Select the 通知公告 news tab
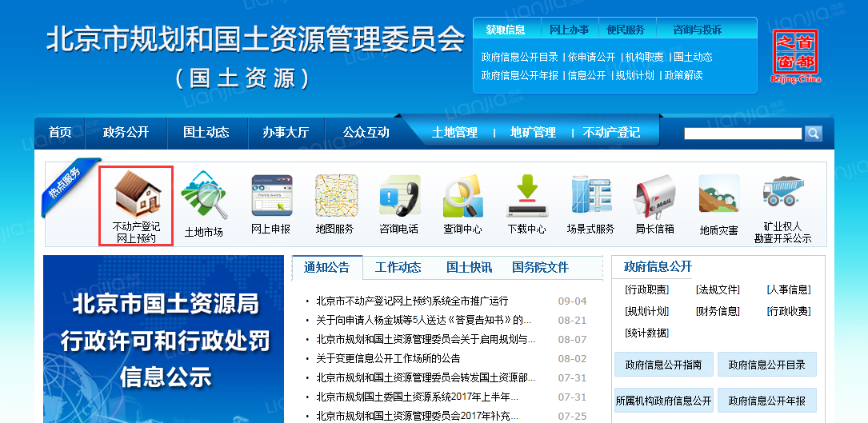The height and width of the screenshot is (423, 868). (x=326, y=268)
